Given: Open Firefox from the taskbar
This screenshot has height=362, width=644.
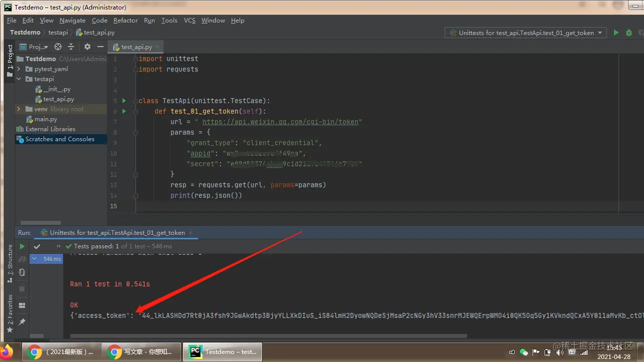Looking at the screenshot, I should [x=7, y=351].
